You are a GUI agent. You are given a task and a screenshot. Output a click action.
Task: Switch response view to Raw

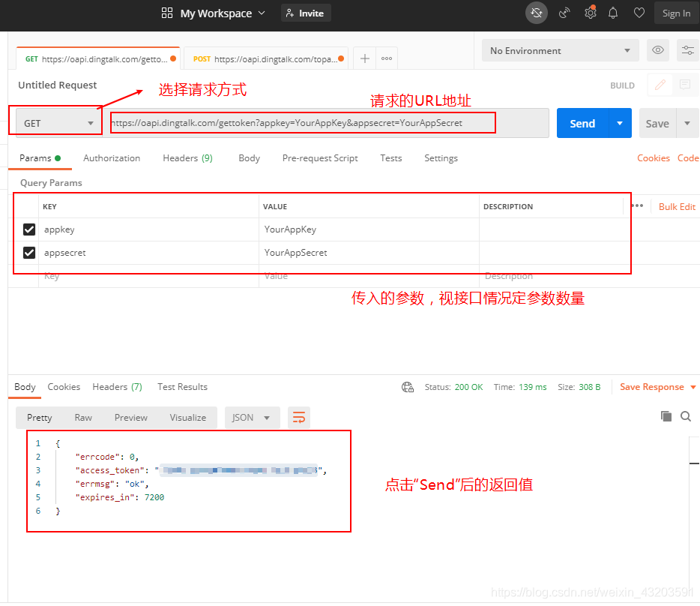83,418
